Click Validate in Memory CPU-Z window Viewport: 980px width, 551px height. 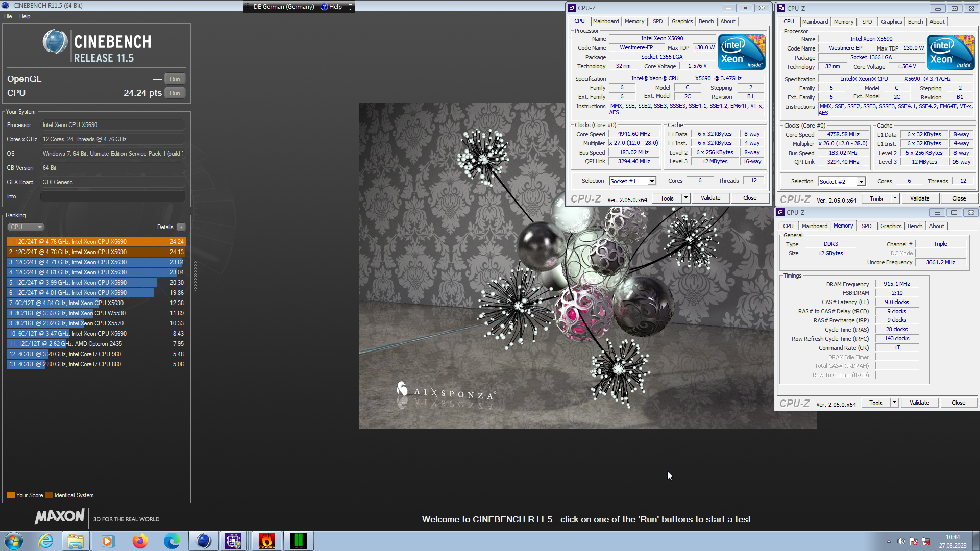[x=919, y=403]
